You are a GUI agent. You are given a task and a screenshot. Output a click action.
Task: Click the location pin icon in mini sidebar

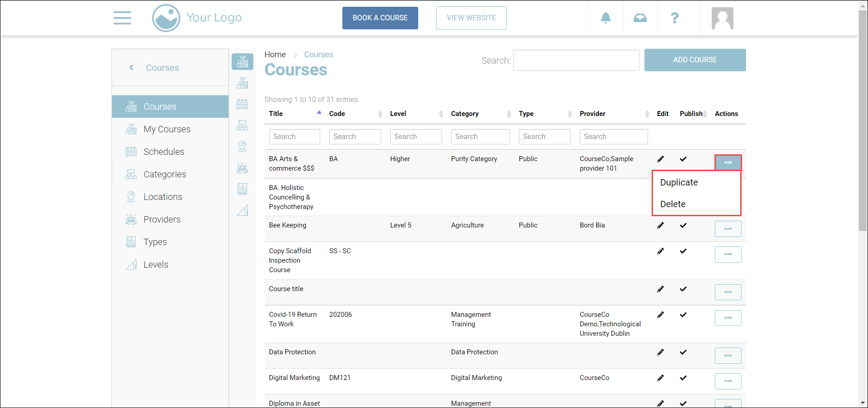tap(243, 146)
